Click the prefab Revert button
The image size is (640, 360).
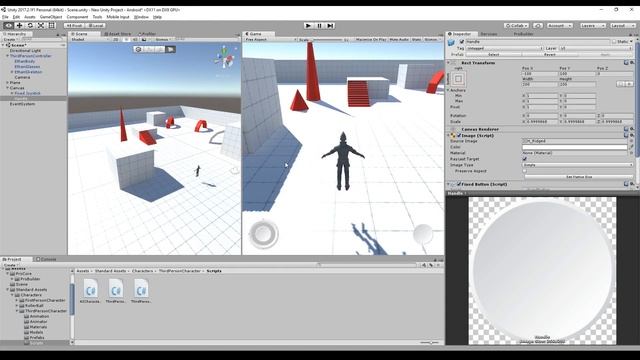pos(549,54)
